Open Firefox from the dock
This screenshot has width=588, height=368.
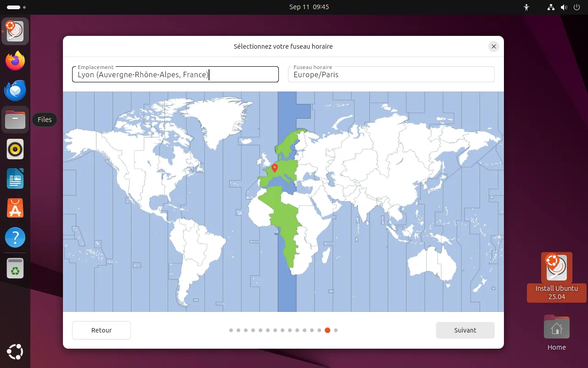coord(15,61)
